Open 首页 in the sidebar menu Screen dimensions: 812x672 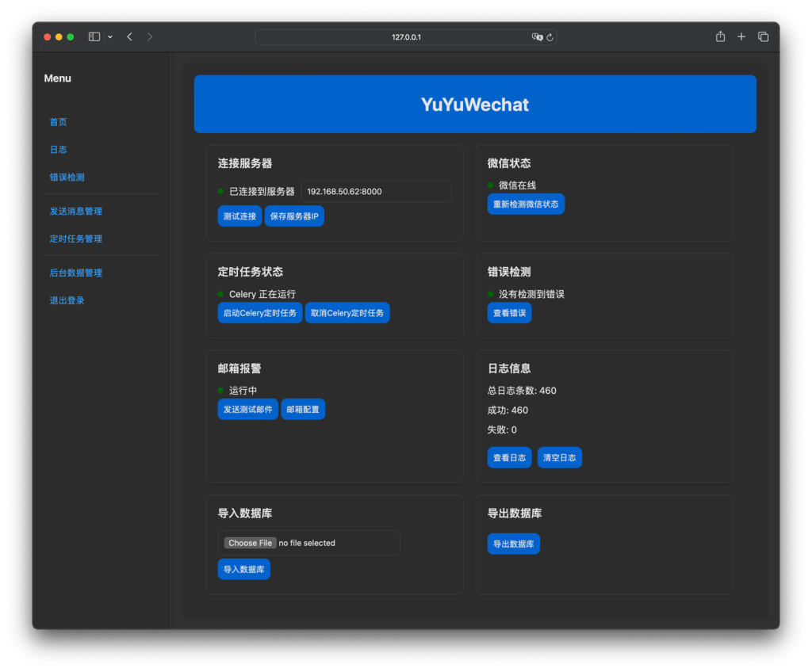(58, 122)
